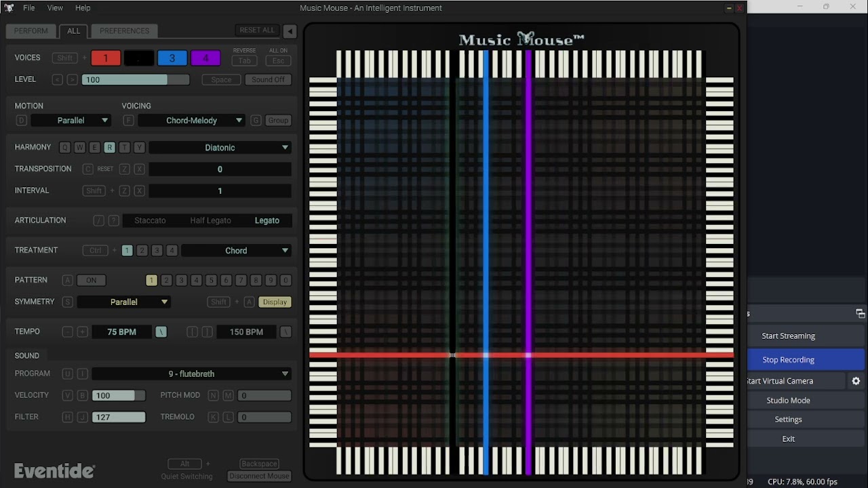This screenshot has height=488, width=868.
Task: Select Harmony key T
Action: coord(125,148)
